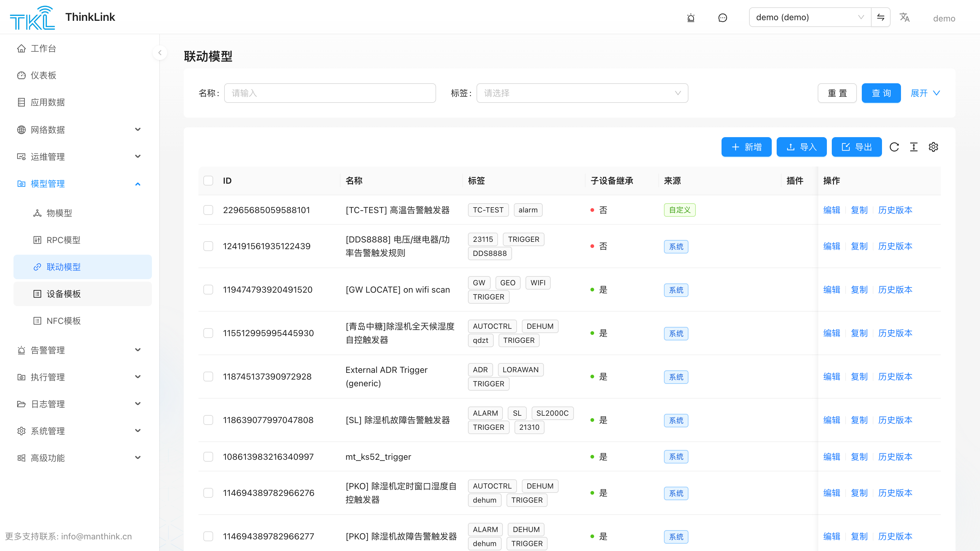Check the row for ID 229656850595588101
Viewport: 980px width, 551px height.
208,210
